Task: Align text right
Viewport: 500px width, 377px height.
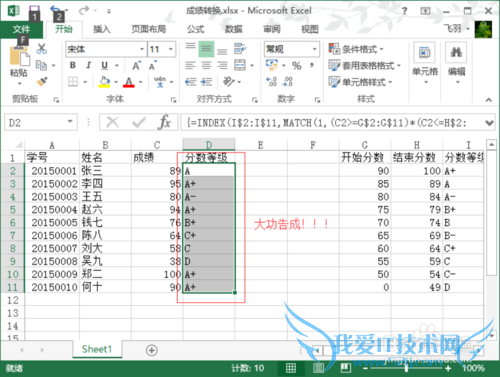Action: [222, 65]
